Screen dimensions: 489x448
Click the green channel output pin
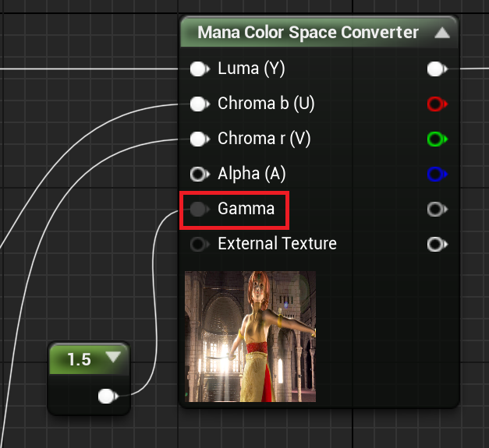tap(438, 139)
